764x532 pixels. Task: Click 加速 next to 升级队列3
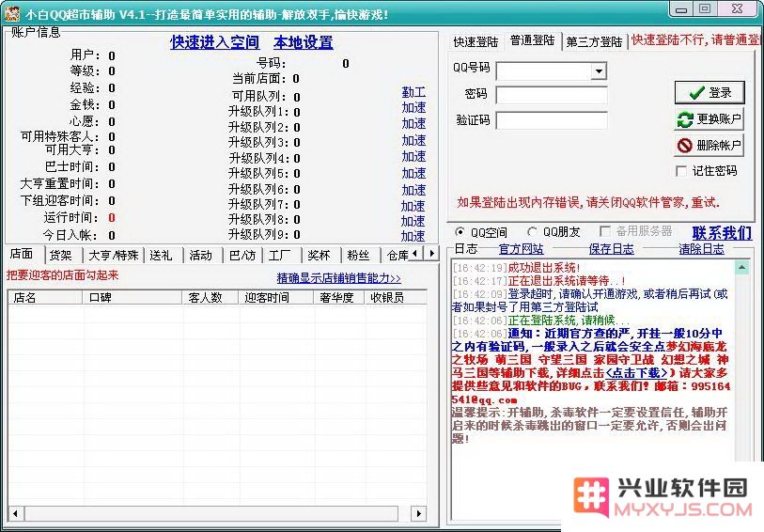[x=413, y=140]
